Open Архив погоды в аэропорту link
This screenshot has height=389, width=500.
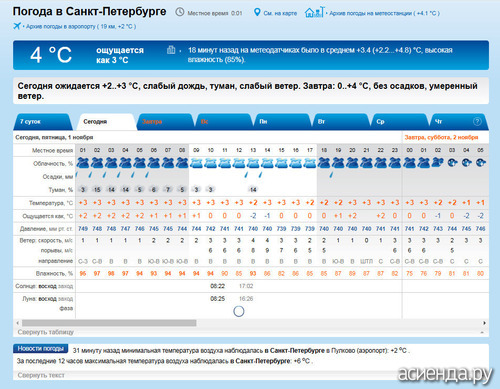[x=81, y=26]
